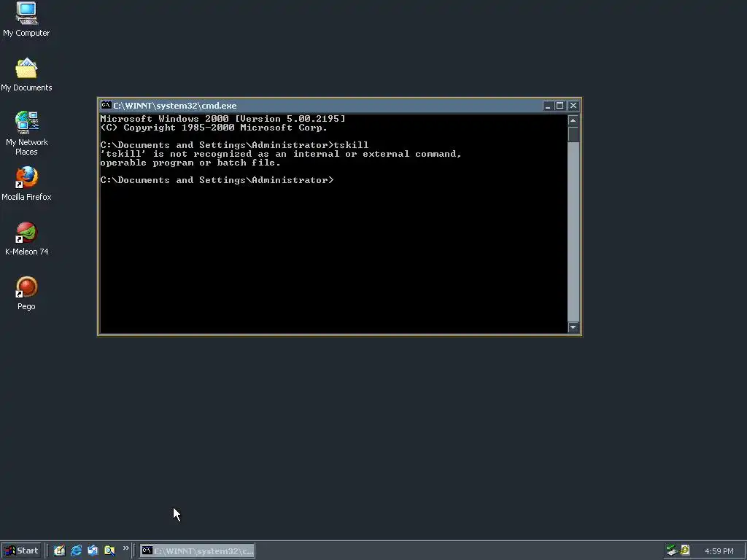Click the 'operable program or batch file.' line

coord(190,163)
